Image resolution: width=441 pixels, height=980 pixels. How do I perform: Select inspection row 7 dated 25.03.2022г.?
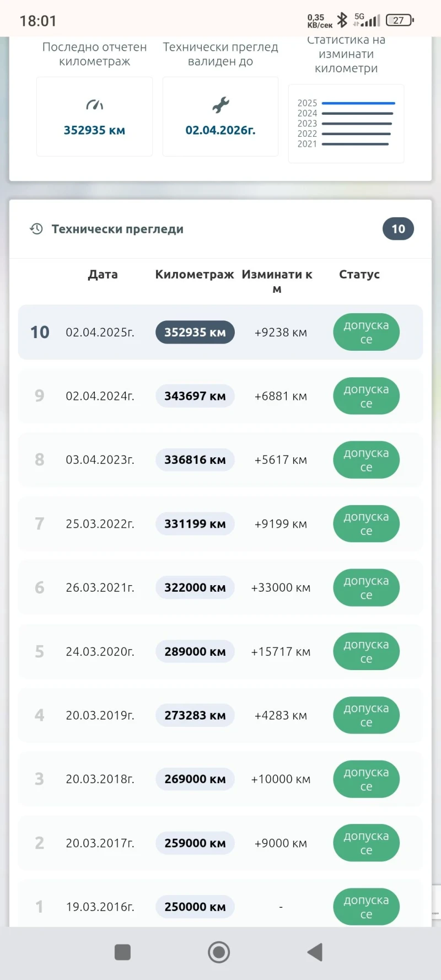point(220,524)
